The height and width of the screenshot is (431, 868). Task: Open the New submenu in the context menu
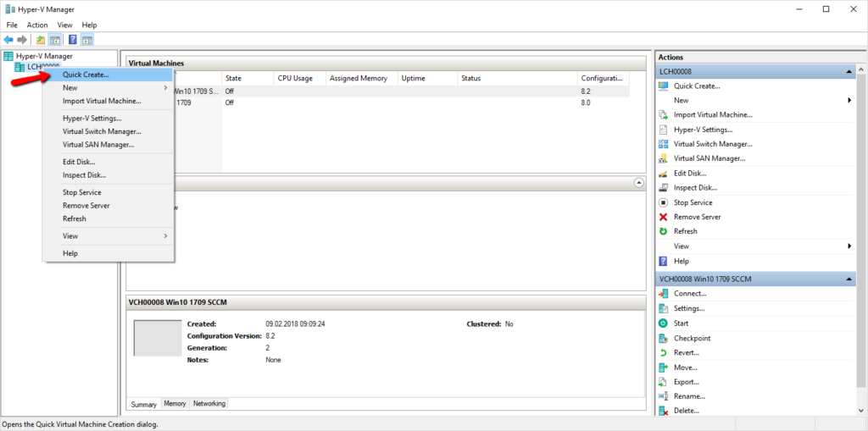(x=108, y=87)
